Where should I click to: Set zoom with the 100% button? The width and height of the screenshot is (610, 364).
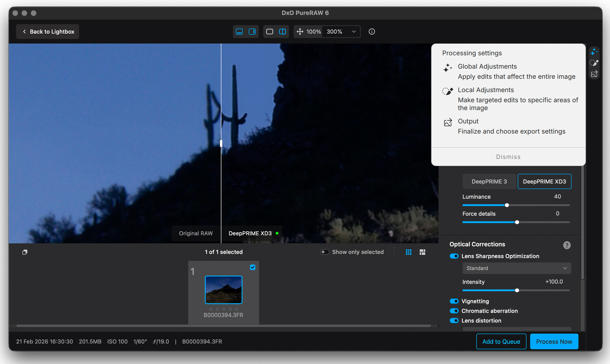pyautogui.click(x=314, y=32)
